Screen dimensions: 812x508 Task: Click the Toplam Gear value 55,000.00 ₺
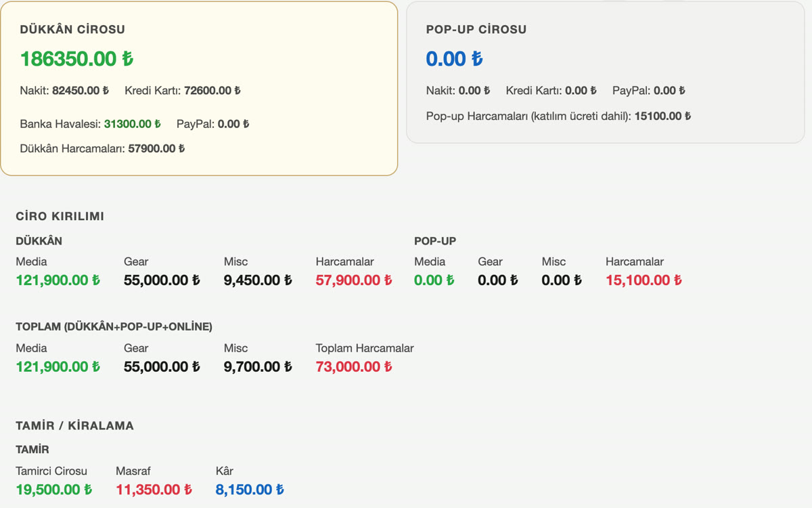point(162,366)
